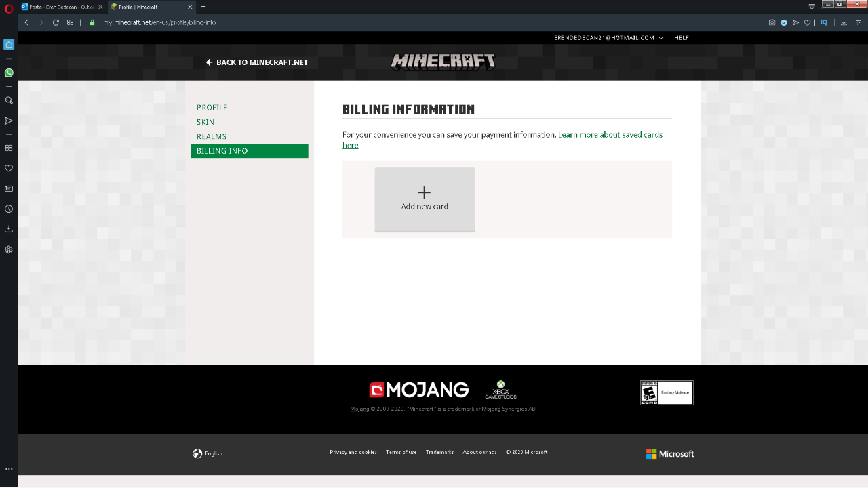The width and height of the screenshot is (868, 488).
Task: Open the Mojang copyright link
Action: pyautogui.click(x=359, y=409)
